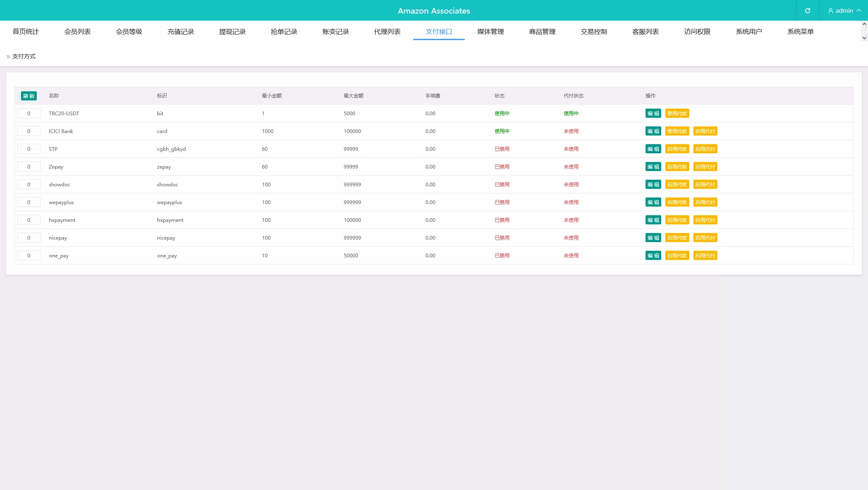This screenshot has height=490, width=868.
Task: Click 禁用代收 for the ICICI Bank row
Action: [677, 131]
